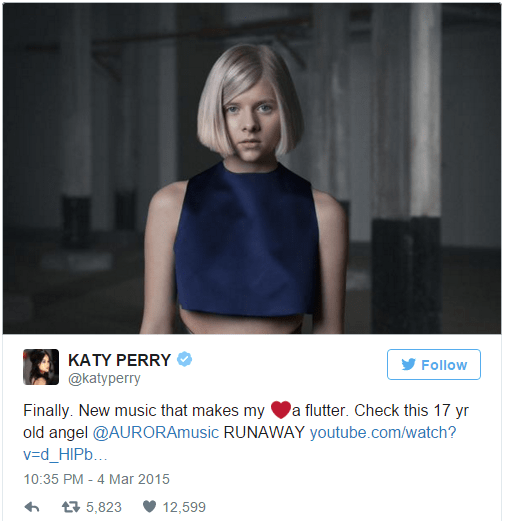This screenshot has height=521, width=505.
Task: Click the red heart emoji in tweet
Action: (281, 410)
